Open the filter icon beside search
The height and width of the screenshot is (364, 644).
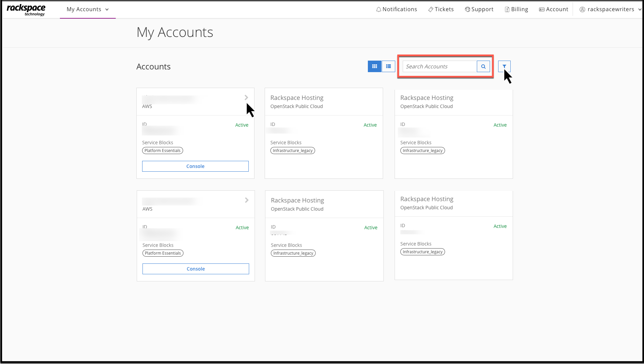click(505, 66)
